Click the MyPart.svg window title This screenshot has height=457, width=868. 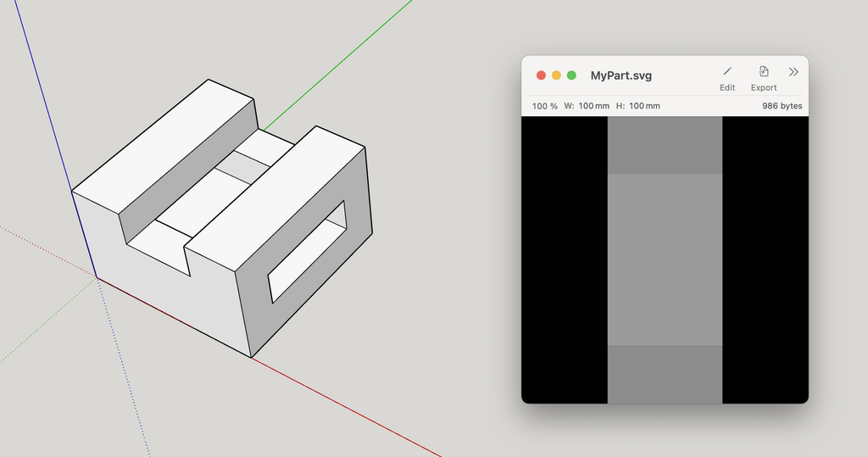[x=620, y=75]
